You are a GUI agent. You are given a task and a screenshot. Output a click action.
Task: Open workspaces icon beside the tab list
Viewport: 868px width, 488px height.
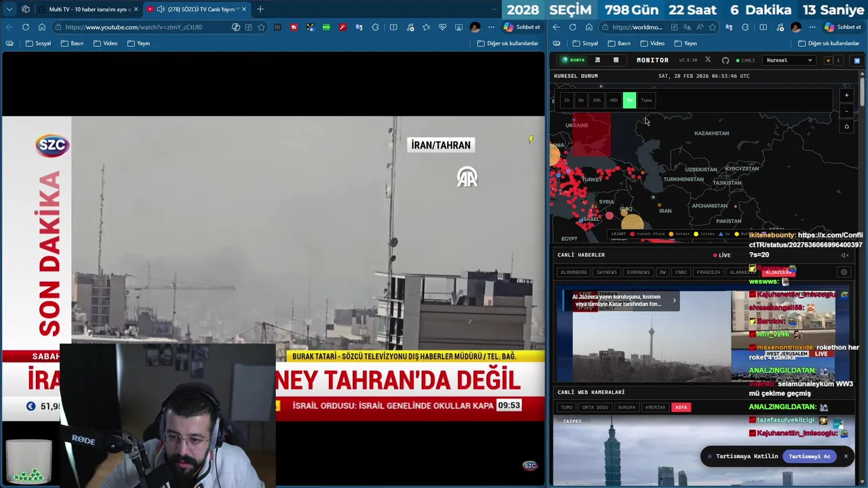click(26, 9)
